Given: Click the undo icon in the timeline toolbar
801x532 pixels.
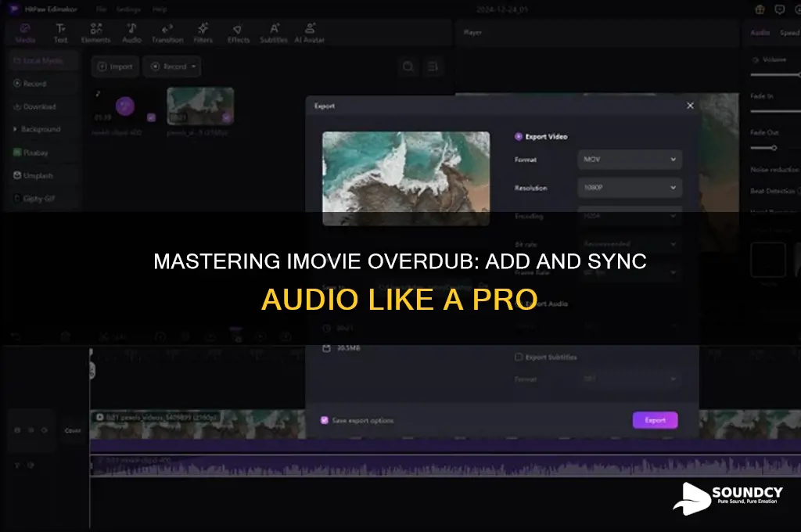Looking at the screenshot, I should click(16, 336).
